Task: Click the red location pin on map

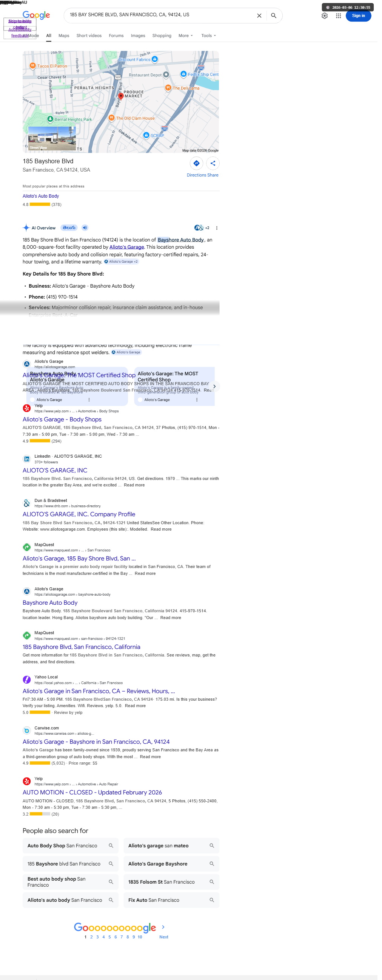Action: (121, 97)
